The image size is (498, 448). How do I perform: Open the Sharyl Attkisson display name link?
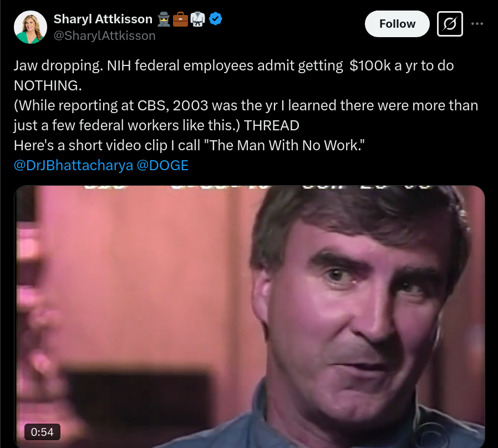tap(103, 19)
